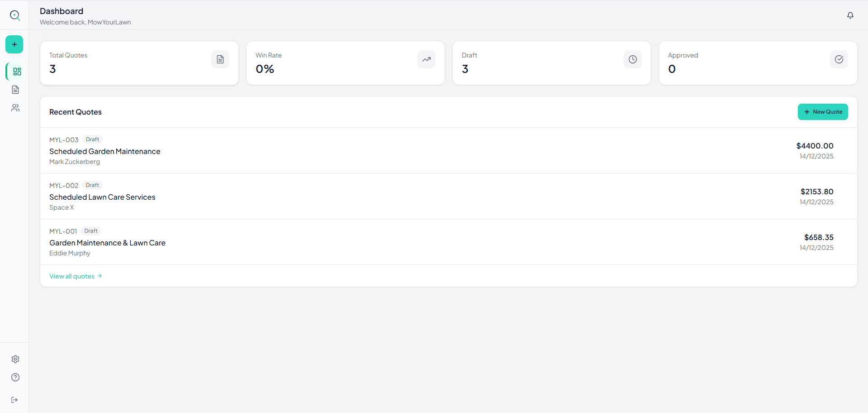Click the Draft badge next to MYL-002

92,185
